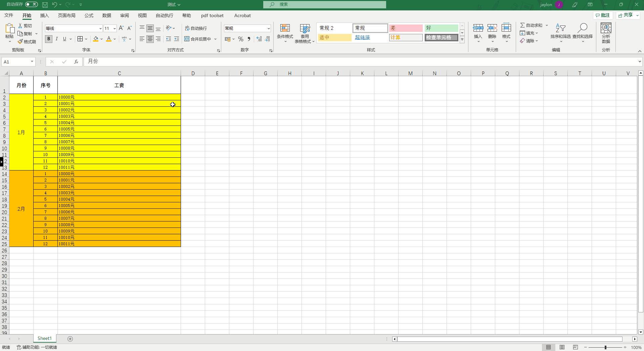Collapse the ribbon
The width and height of the screenshot is (644, 351).
pyautogui.click(x=640, y=51)
